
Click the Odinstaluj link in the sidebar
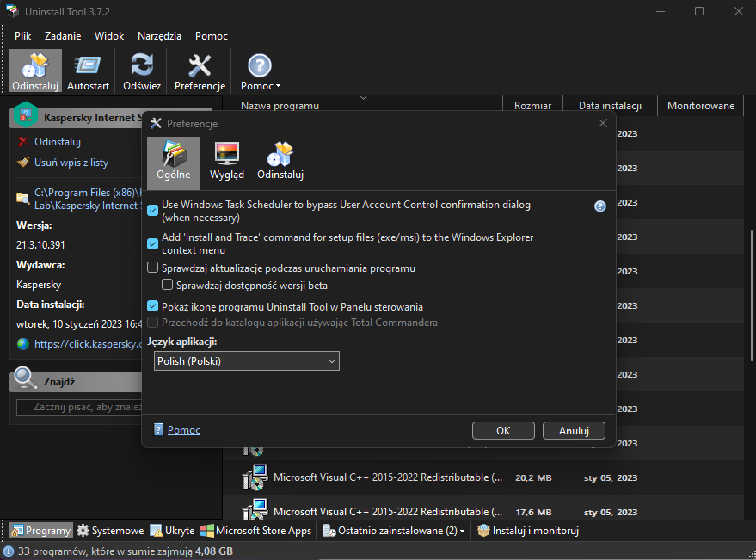pyautogui.click(x=58, y=142)
